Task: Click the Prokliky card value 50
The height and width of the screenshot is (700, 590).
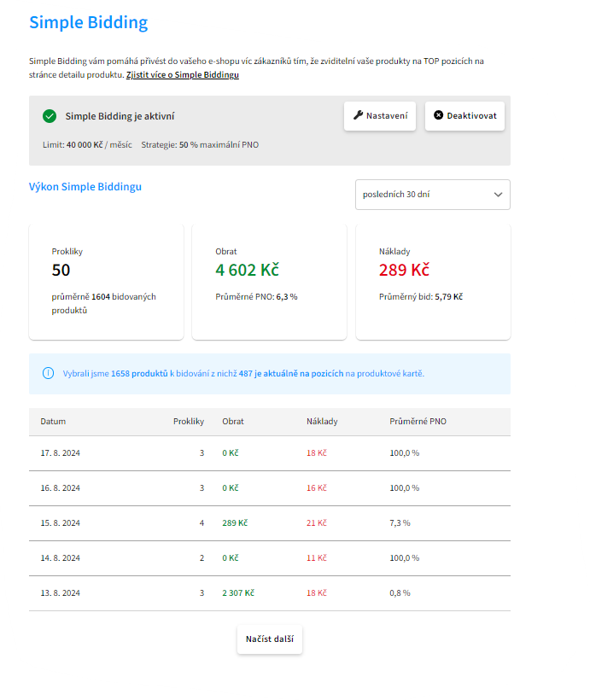Action: tap(61, 270)
